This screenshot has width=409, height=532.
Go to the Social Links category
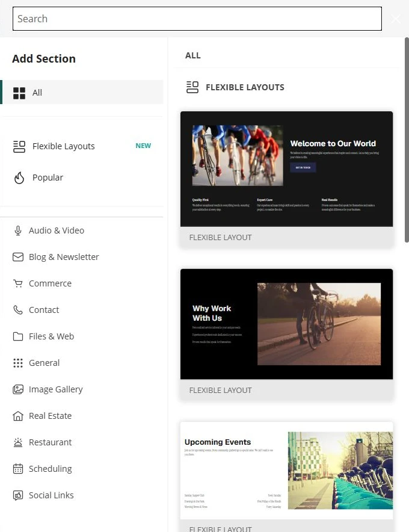83,495
